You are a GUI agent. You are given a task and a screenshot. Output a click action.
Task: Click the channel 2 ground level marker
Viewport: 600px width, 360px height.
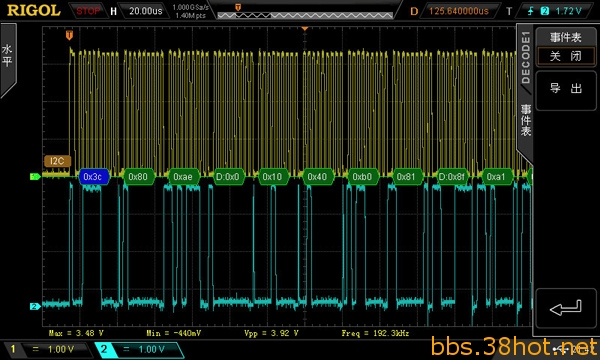[35, 306]
